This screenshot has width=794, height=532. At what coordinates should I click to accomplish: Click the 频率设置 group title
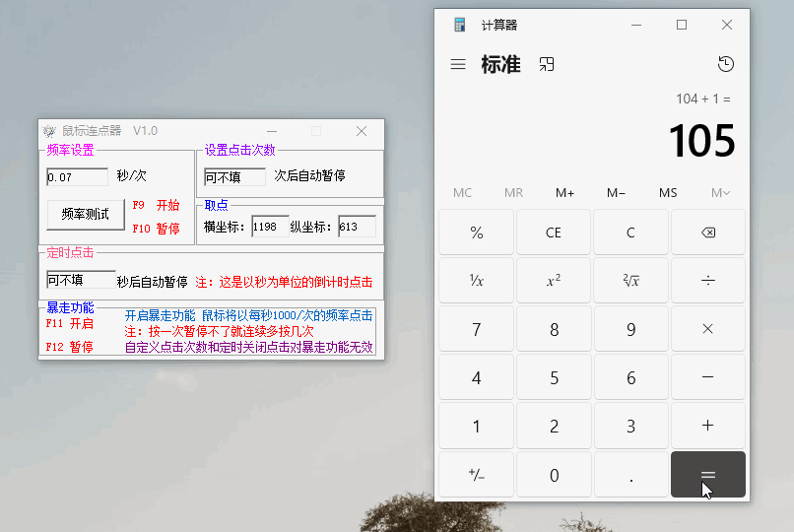[x=70, y=150]
